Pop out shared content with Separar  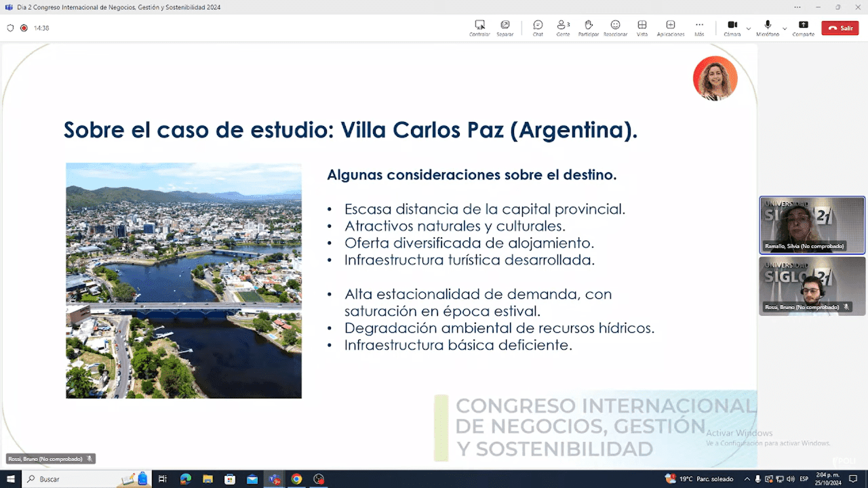(505, 27)
